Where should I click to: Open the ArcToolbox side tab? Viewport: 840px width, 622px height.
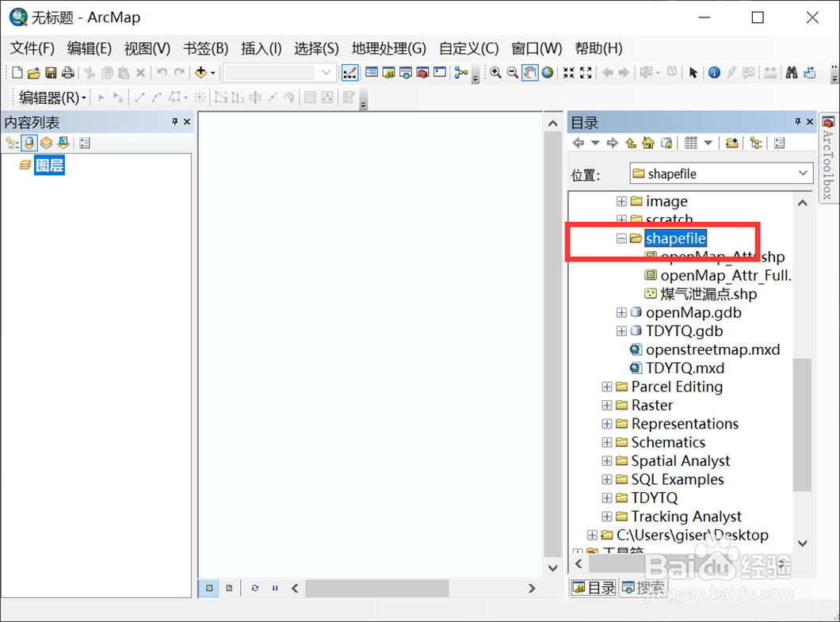[x=828, y=158]
